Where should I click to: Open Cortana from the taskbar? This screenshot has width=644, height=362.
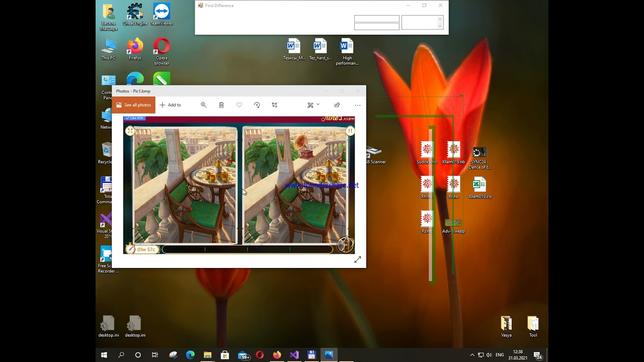tap(138, 355)
